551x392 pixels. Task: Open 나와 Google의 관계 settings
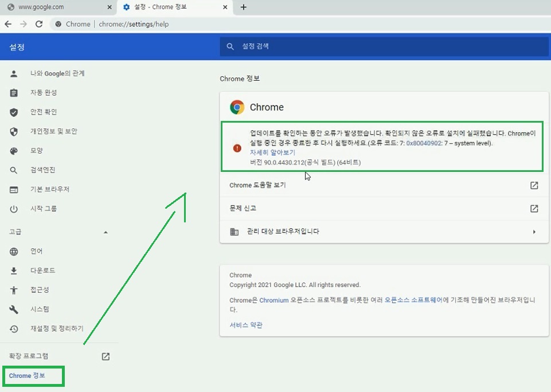pos(58,73)
